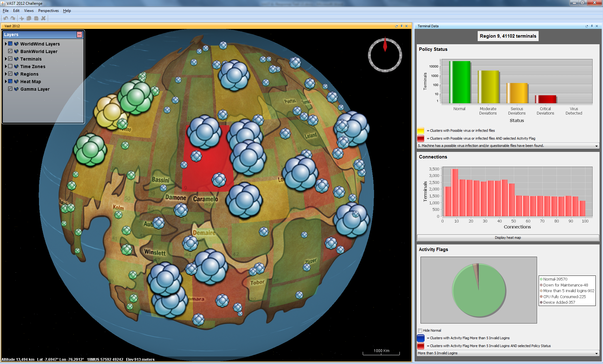Viewport: 603px width, 364px height.
Task: Click the Display heat map button
Action: (x=508, y=238)
